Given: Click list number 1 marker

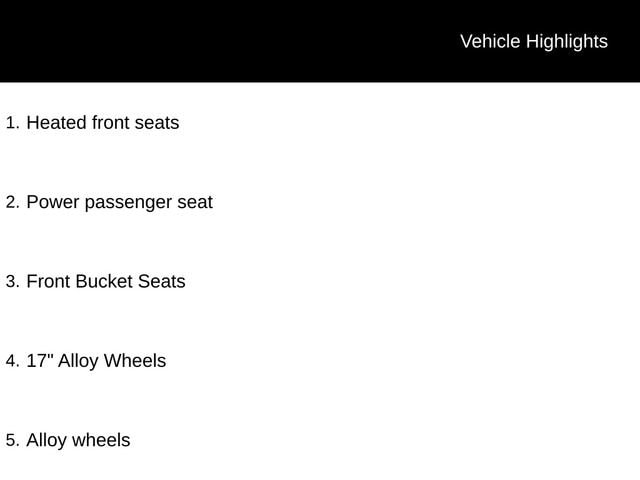Looking at the screenshot, I should (12, 123).
